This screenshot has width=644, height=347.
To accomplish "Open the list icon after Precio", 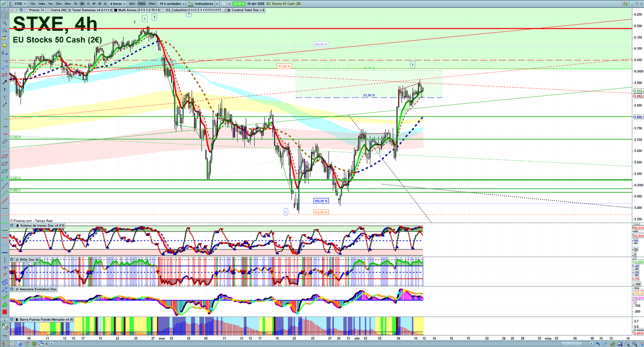I will coord(43,10).
